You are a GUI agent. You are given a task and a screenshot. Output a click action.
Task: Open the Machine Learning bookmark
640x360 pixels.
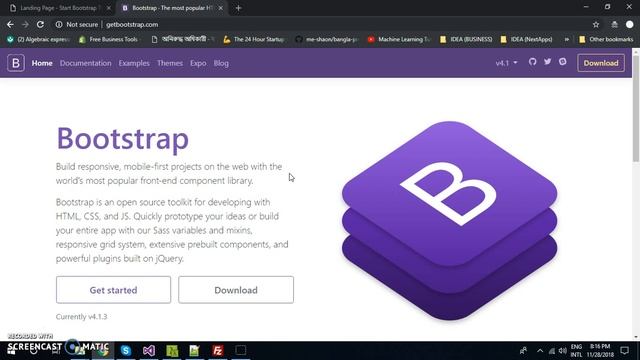[x=399, y=39]
